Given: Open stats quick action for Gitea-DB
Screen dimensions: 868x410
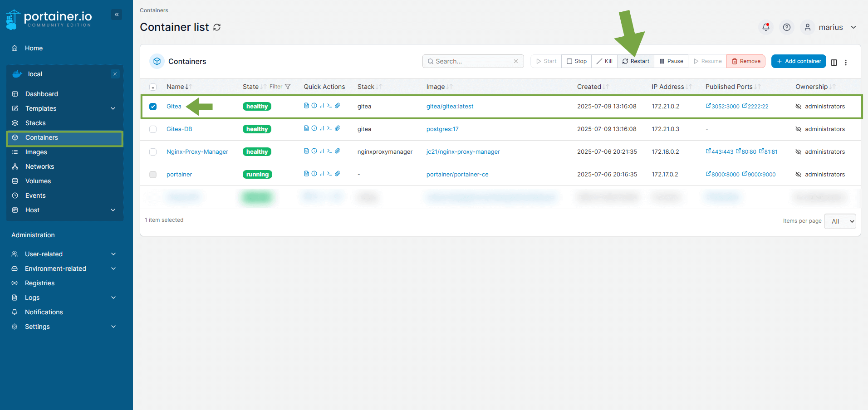Looking at the screenshot, I should tap(322, 128).
